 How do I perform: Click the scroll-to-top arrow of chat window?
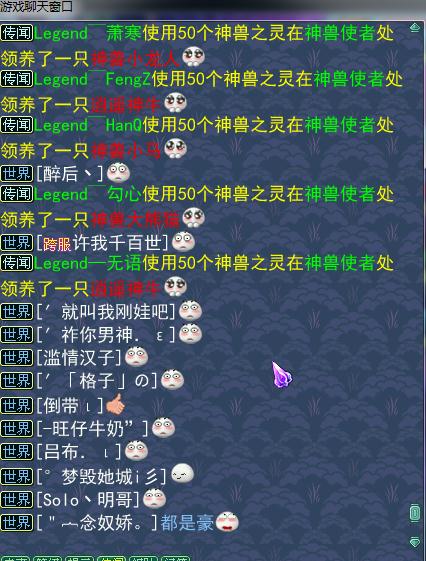click(415, 28)
